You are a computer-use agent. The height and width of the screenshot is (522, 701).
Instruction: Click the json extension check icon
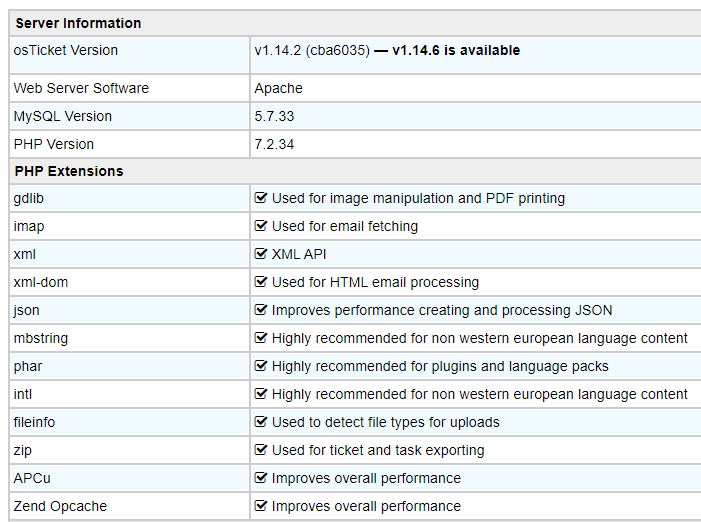261,310
